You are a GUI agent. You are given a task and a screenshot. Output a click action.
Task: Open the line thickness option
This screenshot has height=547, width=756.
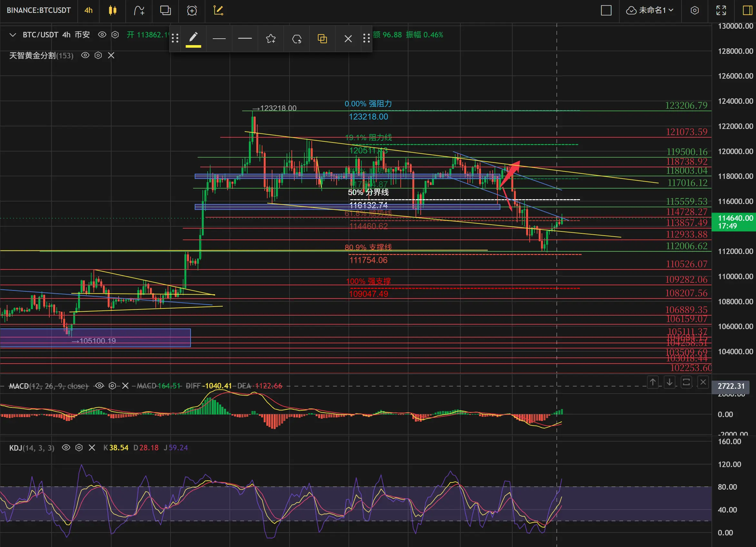point(219,39)
